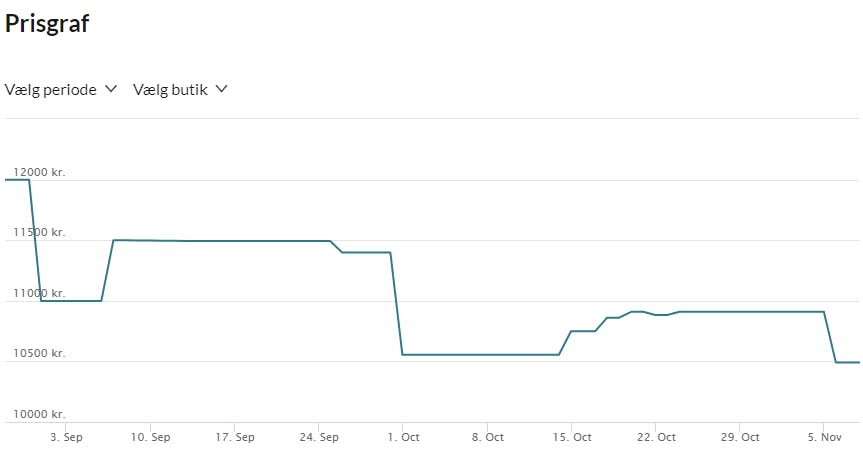
Task: Select the 1. Oct date label
Action: coord(402,437)
